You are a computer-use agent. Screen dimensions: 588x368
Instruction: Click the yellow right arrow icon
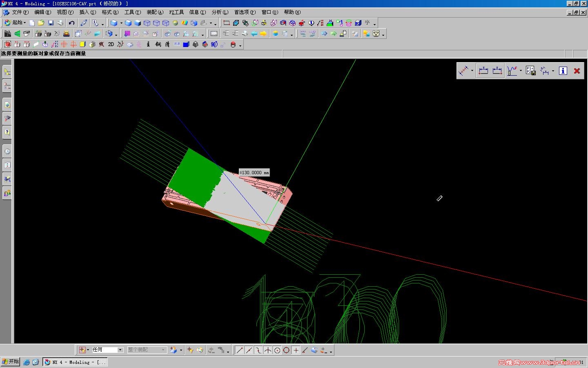[x=263, y=34]
